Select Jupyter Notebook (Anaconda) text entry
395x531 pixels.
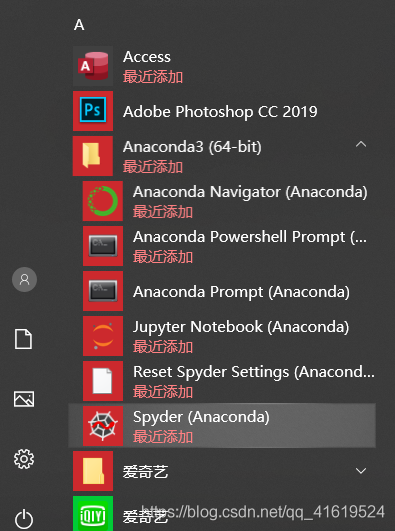(241, 327)
